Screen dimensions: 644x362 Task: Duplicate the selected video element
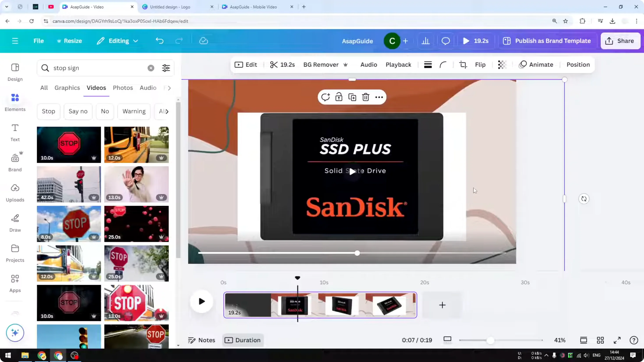click(352, 97)
